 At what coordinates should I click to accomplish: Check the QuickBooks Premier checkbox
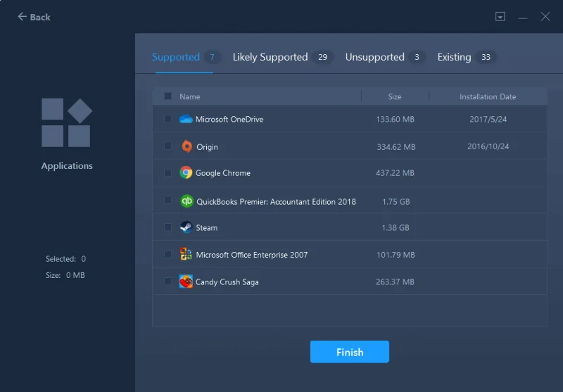[x=167, y=200]
